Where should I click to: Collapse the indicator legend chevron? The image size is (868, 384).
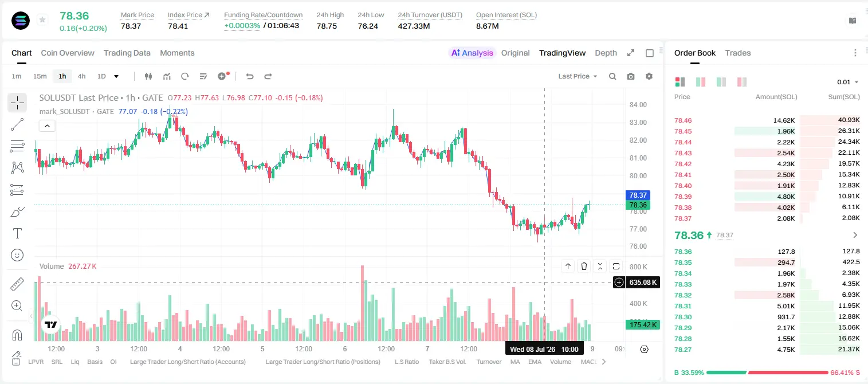click(x=47, y=126)
